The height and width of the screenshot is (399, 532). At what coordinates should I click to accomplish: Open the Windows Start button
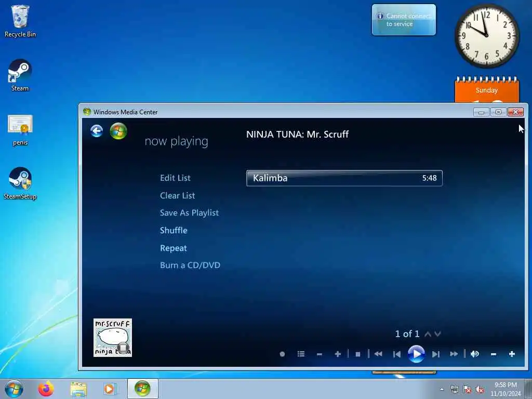(x=14, y=389)
